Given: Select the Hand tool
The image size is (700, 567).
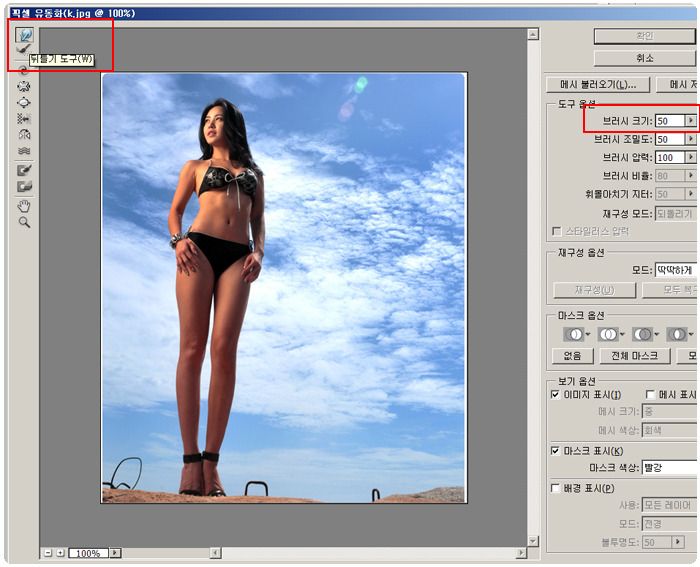Looking at the screenshot, I should pos(24,206).
